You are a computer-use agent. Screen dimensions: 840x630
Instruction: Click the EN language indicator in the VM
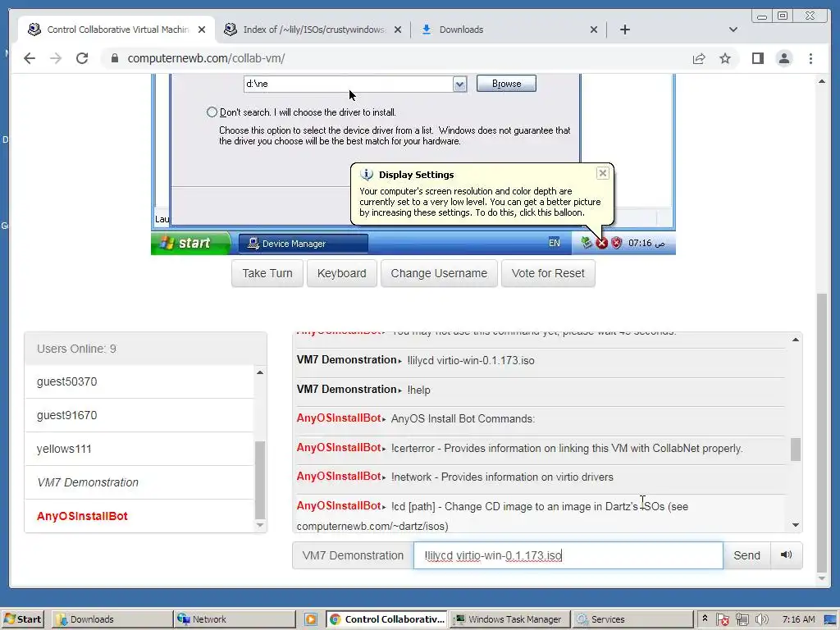(555, 243)
